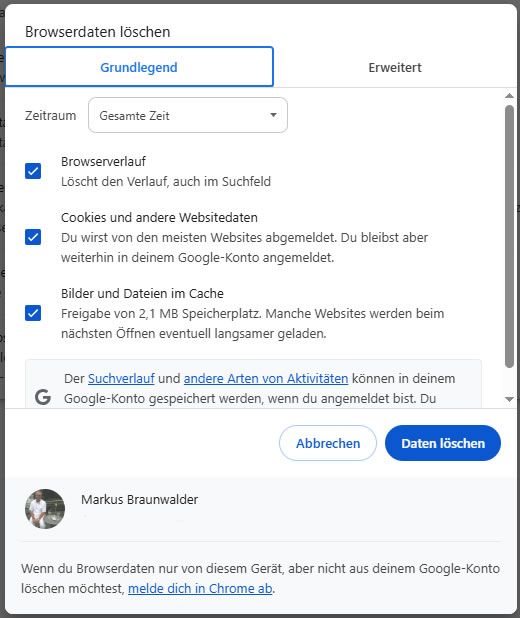Click Markus Braunwalder's profile avatar
Screen dimensions: 520x618
45,509
